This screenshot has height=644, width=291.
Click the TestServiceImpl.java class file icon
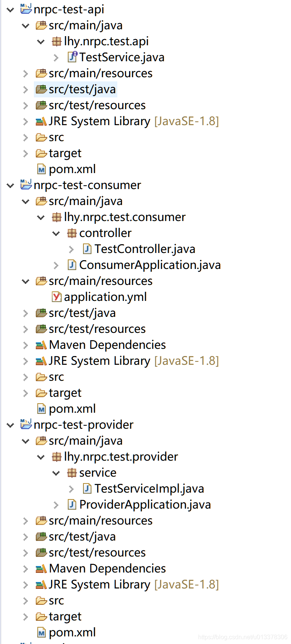pyautogui.click(x=87, y=488)
